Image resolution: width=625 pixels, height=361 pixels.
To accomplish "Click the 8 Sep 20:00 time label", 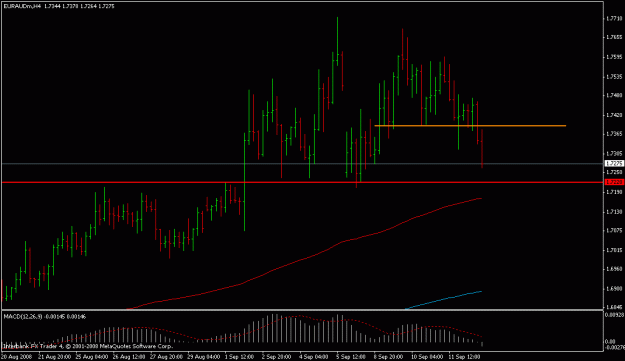I will coord(389,357).
